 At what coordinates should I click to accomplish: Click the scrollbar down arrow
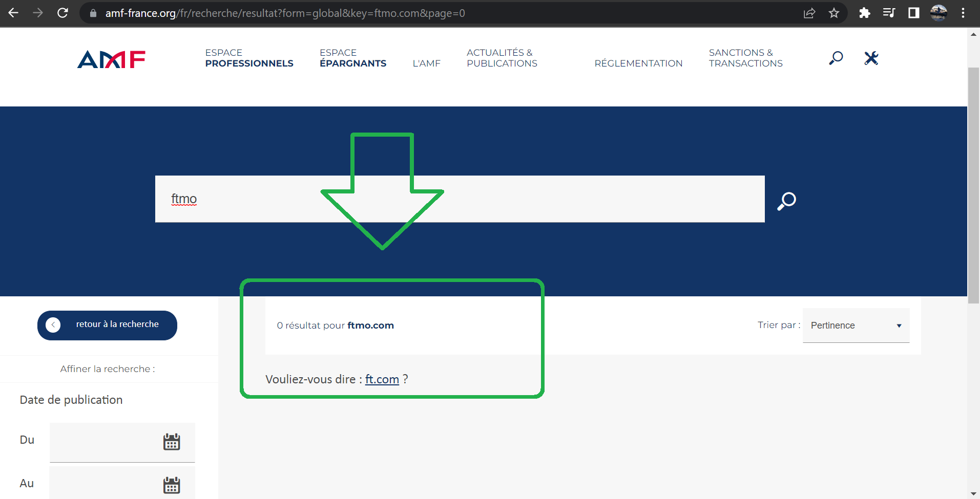[x=973, y=494]
